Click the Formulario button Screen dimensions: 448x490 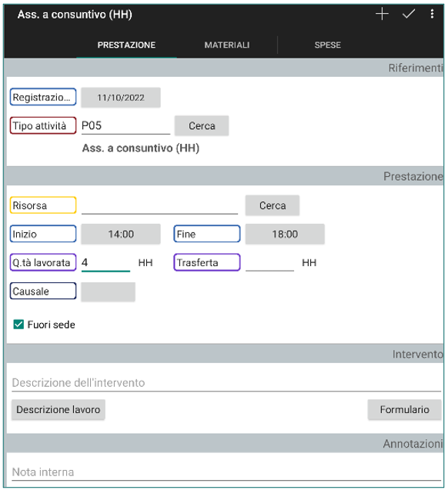click(404, 409)
